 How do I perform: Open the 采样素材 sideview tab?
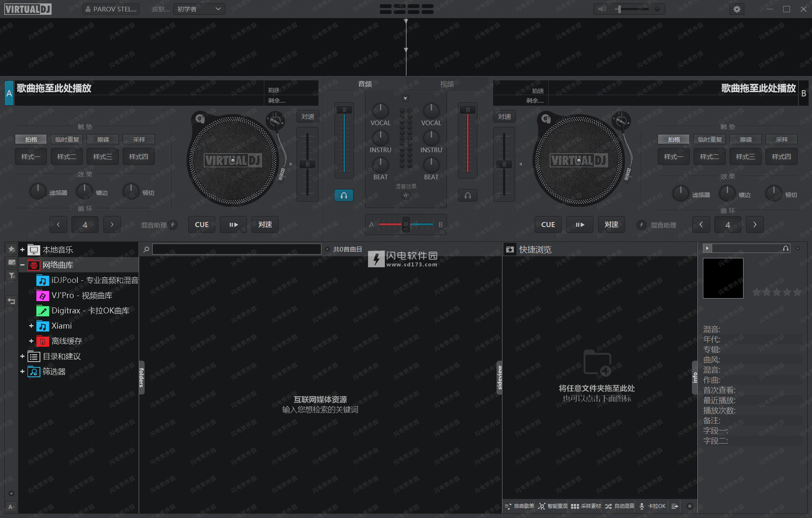[586, 506]
